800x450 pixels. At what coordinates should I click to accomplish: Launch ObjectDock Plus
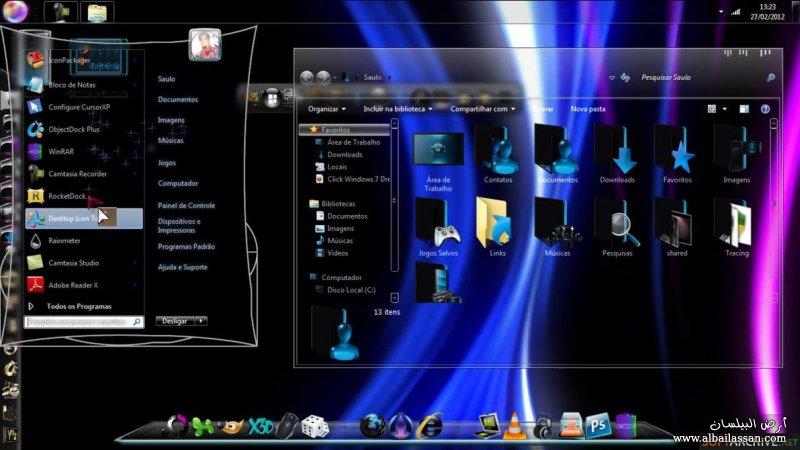pos(84,130)
